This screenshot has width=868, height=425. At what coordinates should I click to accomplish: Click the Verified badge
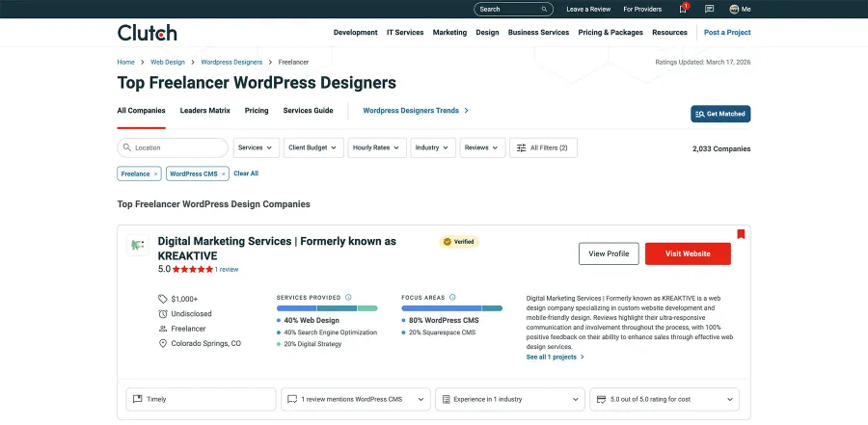point(459,242)
